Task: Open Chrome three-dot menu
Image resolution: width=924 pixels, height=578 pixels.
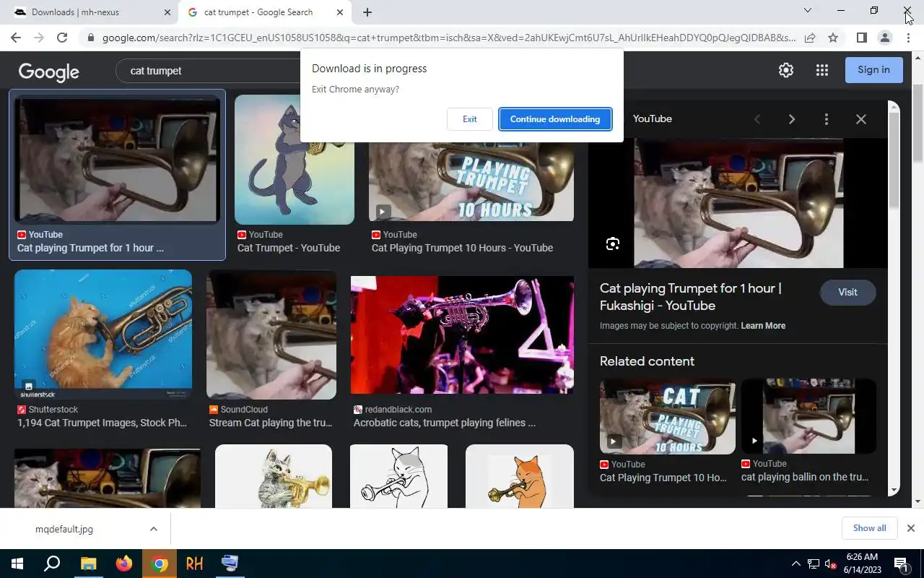Action: pyautogui.click(x=908, y=38)
